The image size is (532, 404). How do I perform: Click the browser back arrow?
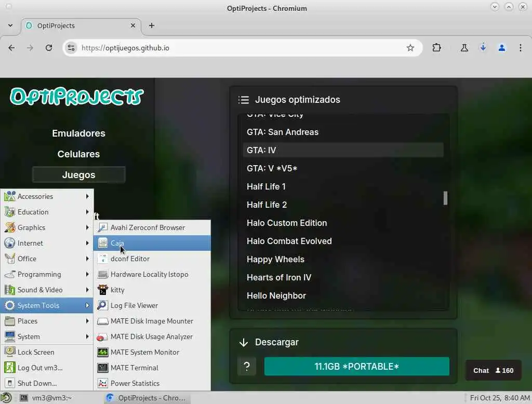pos(11,48)
